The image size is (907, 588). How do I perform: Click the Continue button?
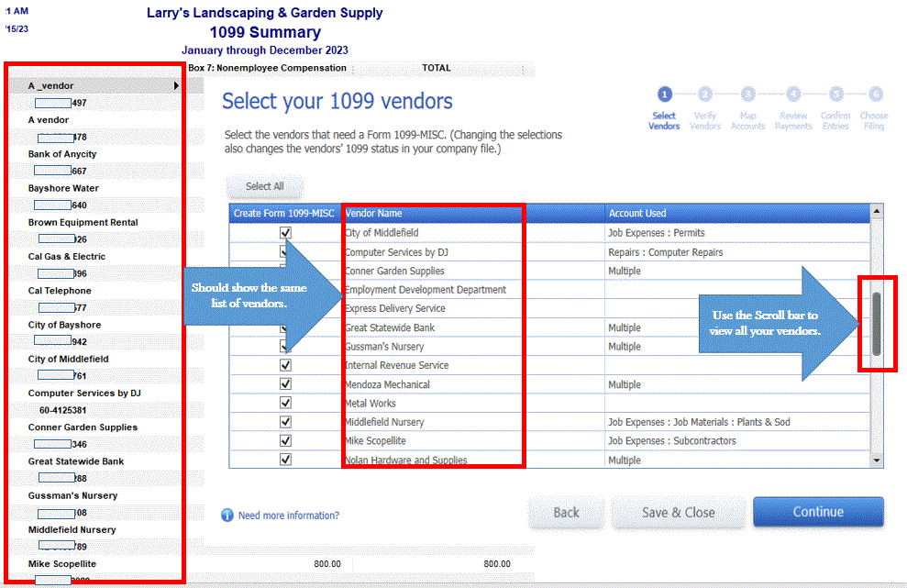[x=818, y=512]
